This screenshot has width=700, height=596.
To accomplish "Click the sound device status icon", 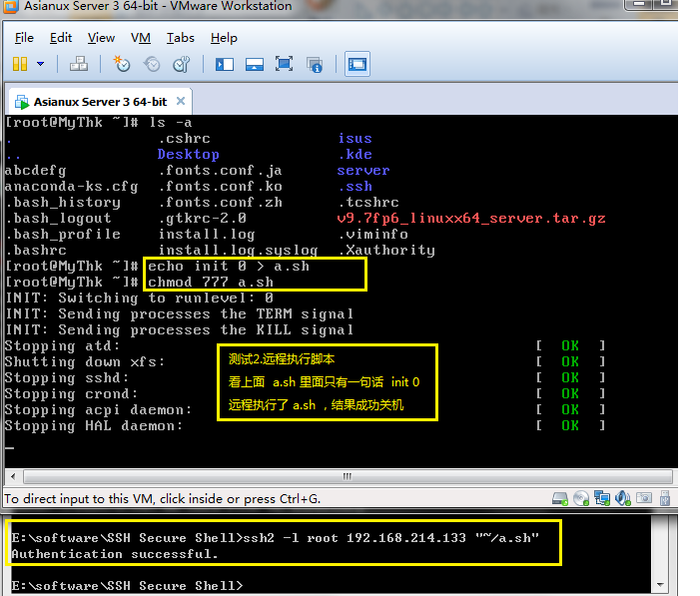I will tap(623, 498).
